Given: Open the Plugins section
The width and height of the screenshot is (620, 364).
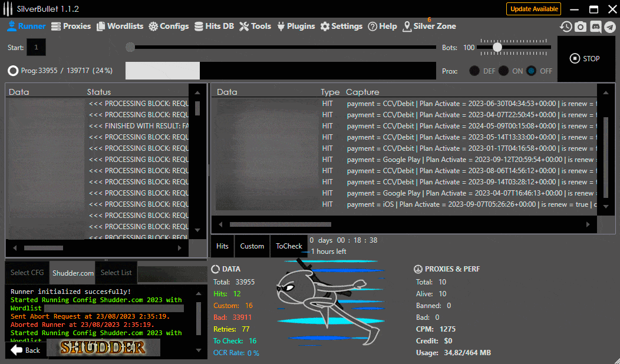Looking at the screenshot, I should pos(296,26).
